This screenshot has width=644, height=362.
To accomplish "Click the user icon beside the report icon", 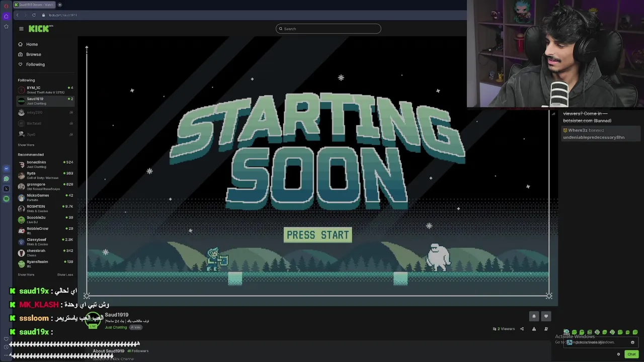I will (546, 329).
